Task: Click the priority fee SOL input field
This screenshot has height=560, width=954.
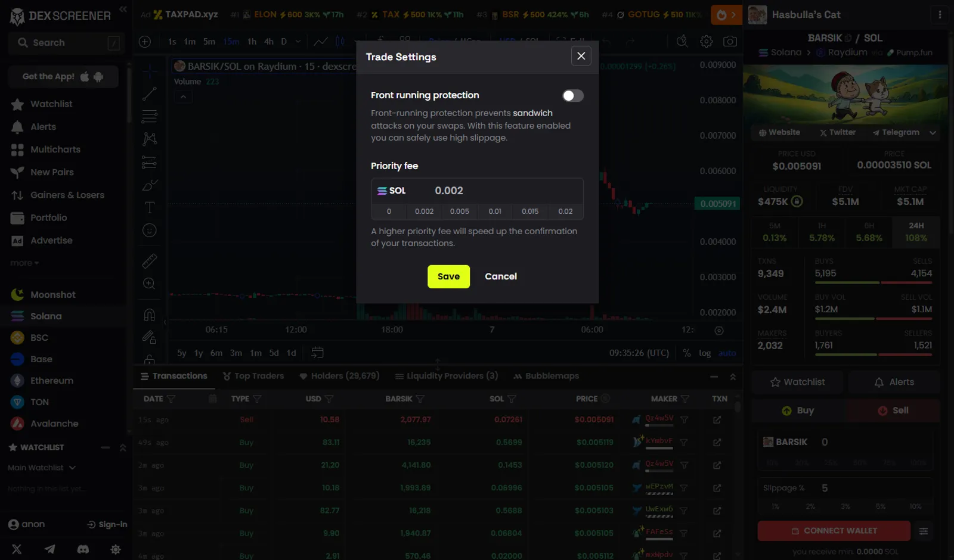Action: 477,191
